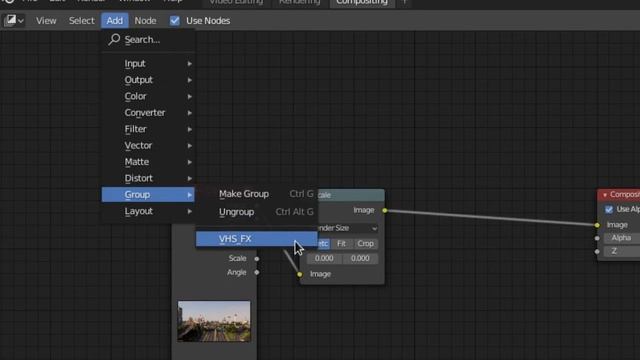Click the Scale node Image output socket

pyautogui.click(x=385, y=211)
